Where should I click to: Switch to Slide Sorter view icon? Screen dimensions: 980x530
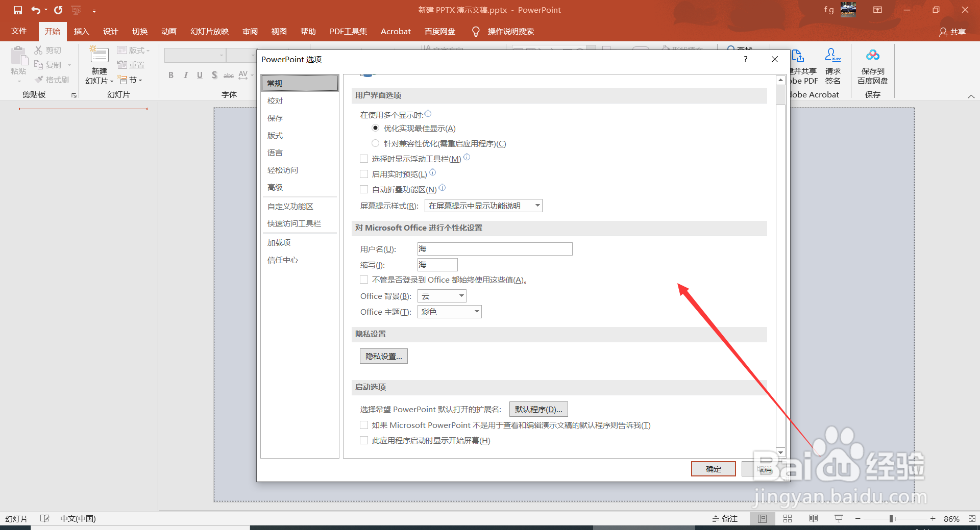(x=788, y=518)
